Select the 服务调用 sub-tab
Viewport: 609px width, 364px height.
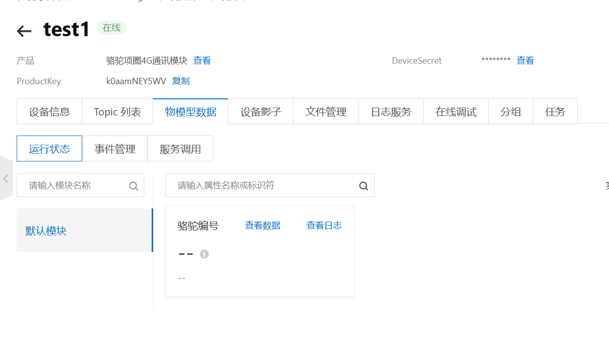(x=180, y=149)
